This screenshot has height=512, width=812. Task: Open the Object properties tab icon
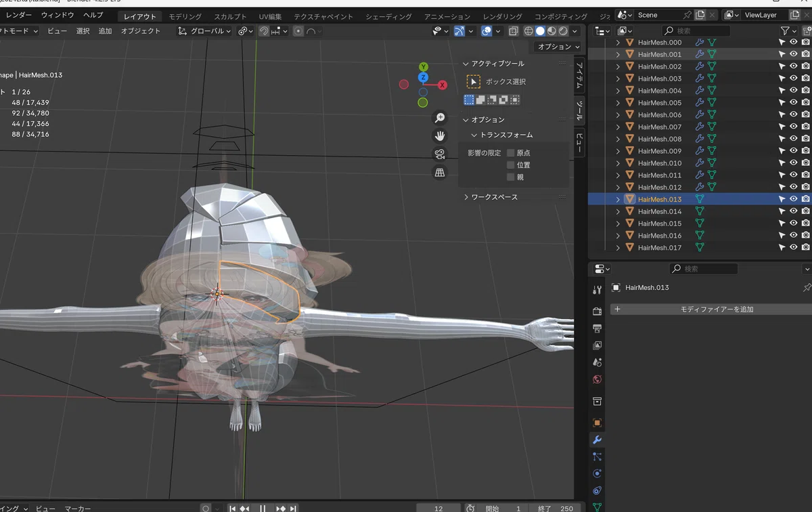click(597, 423)
